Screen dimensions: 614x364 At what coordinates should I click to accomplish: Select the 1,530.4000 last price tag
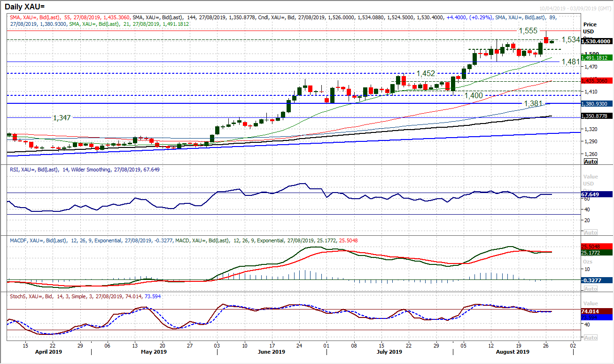pyautogui.click(x=597, y=41)
